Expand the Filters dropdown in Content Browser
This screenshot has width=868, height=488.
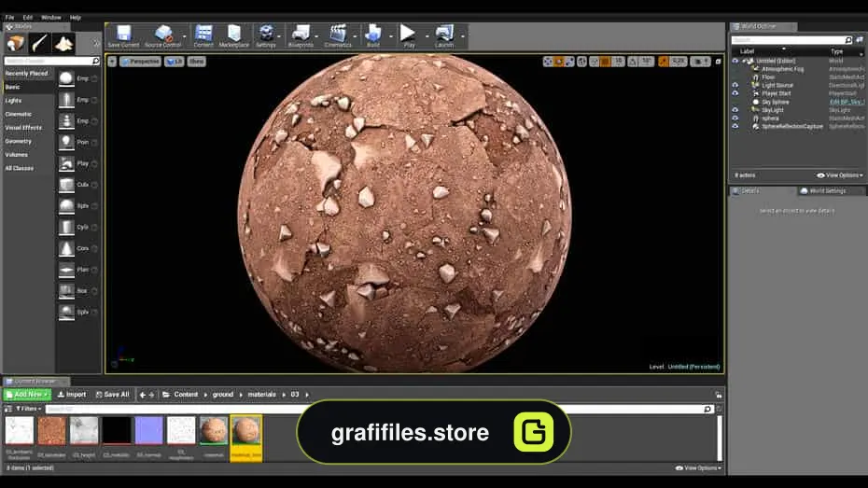(x=29, y=409)
